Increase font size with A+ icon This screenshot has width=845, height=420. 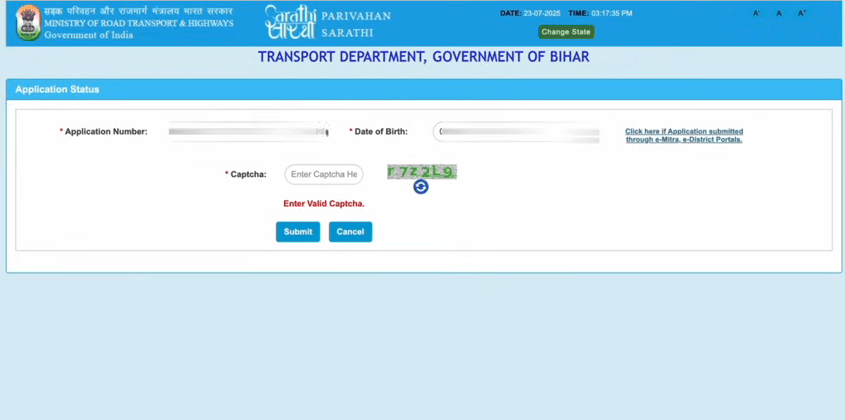point(802,13)
